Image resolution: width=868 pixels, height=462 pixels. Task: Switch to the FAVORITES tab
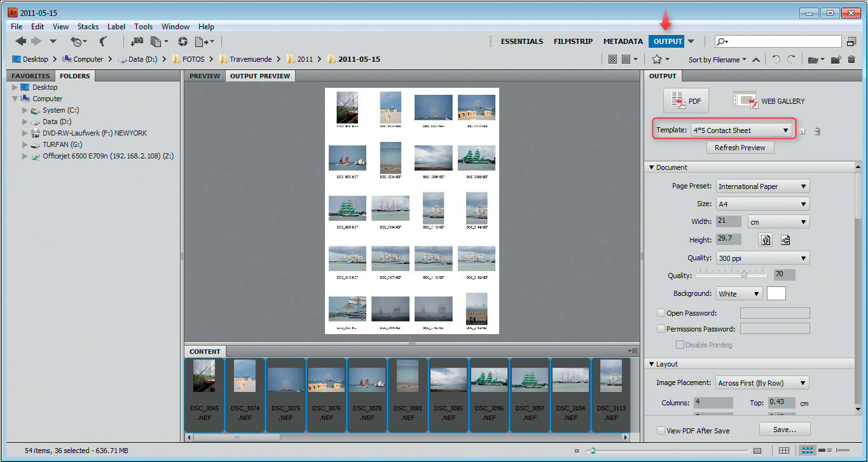tap(31, 76)
